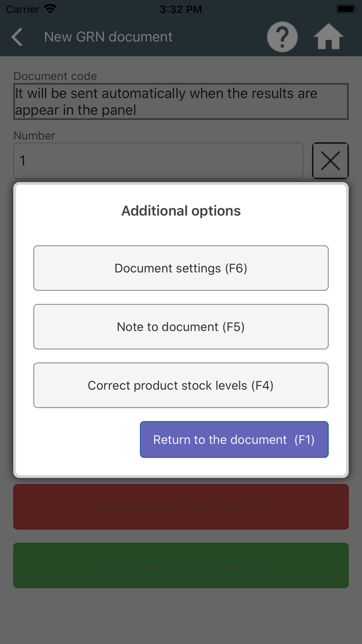Click Cancel operation and quit (F2)
Viewport: 362px width, 644px height.
point(181,507)
